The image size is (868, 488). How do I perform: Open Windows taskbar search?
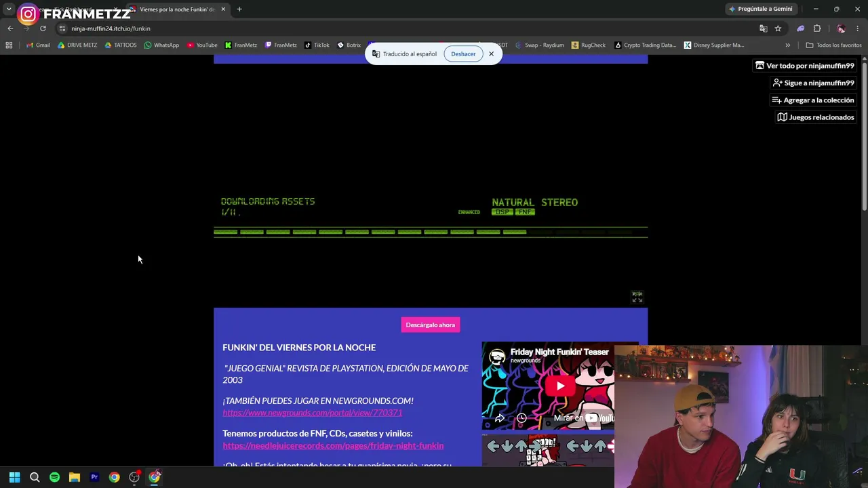(35, 477)
